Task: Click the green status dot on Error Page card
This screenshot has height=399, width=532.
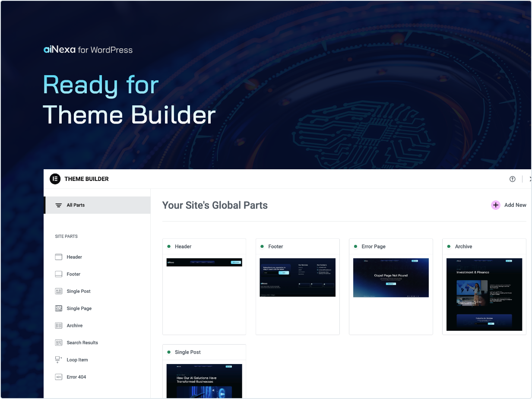Action: 355,247
